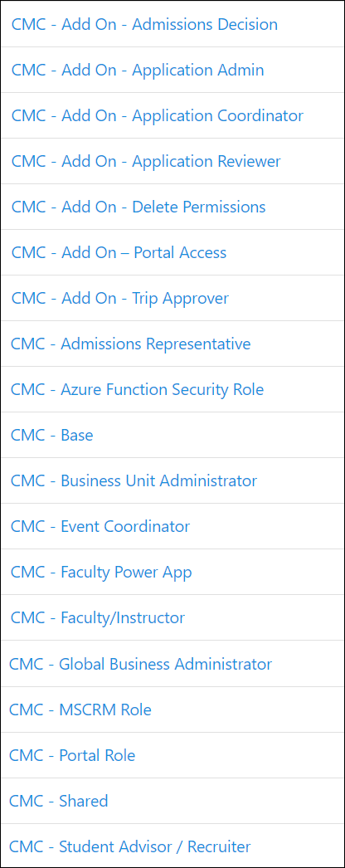This screenshot has width=345, height=868.
Task: Open CMC - Add On - Admissions Decision role
Action: click(144, 24)
